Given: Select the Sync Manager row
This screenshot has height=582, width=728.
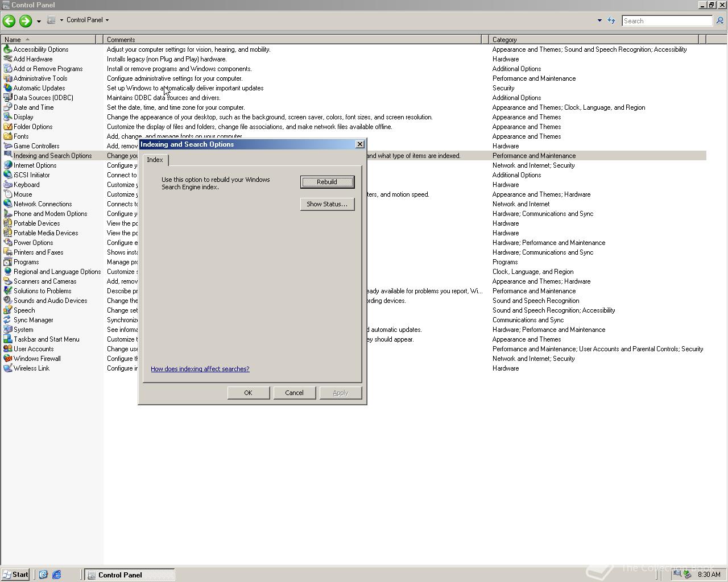Looking at the screenshot, I should point(354,320).
